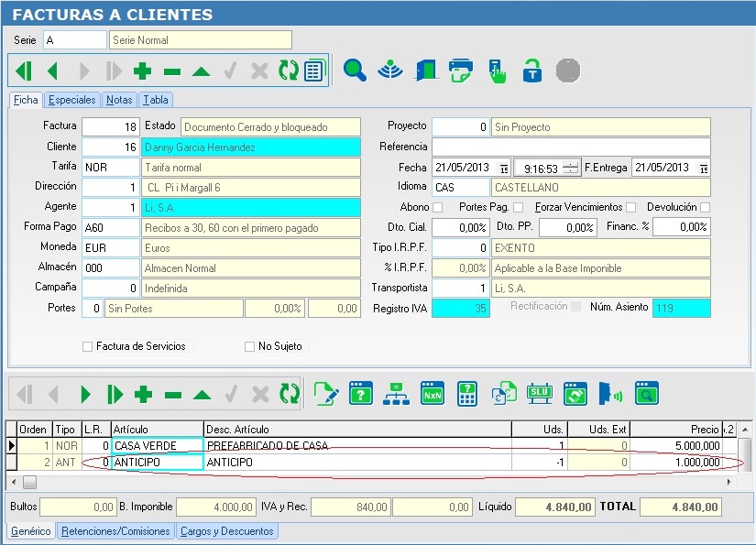Click the calculator icon in lines toolbar
The image size is (756, 545).
pyautogui.click(x=467, y=394)
